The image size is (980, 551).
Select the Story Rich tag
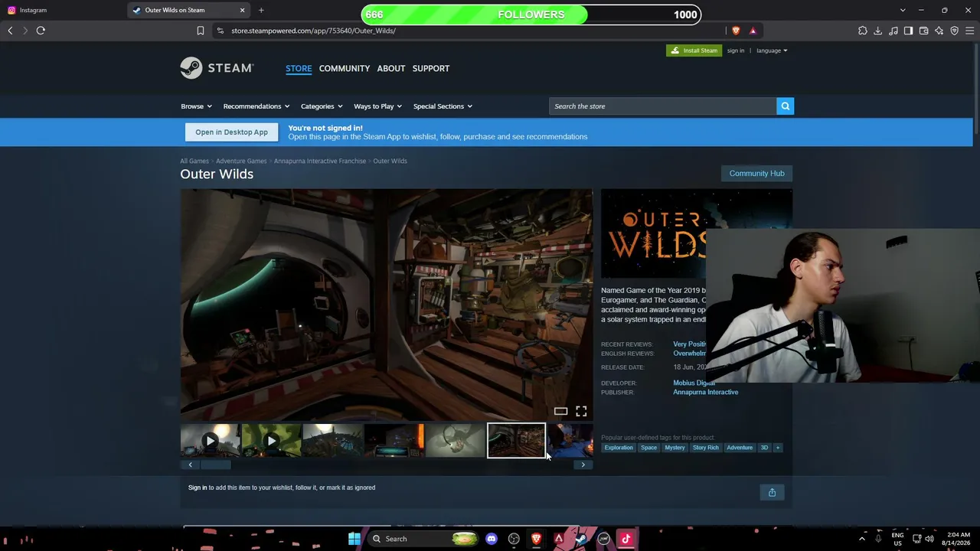pos(706,448)
